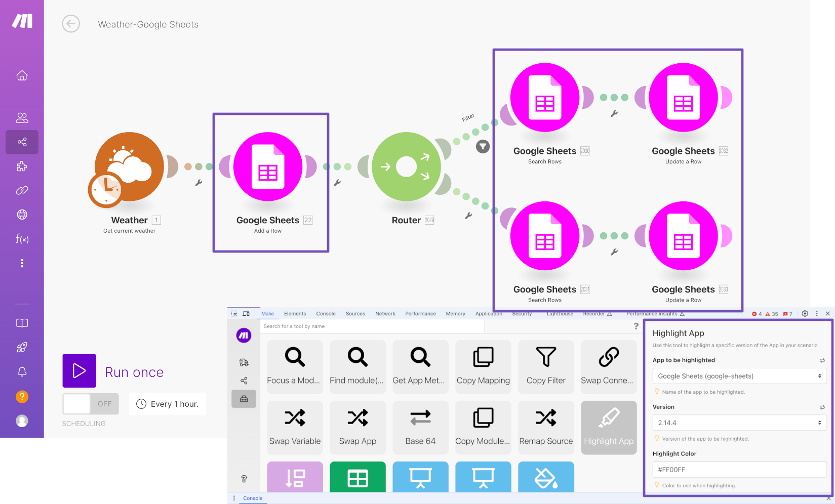
Task: Go back using the circled arrow button
Action: click(71, 24)
